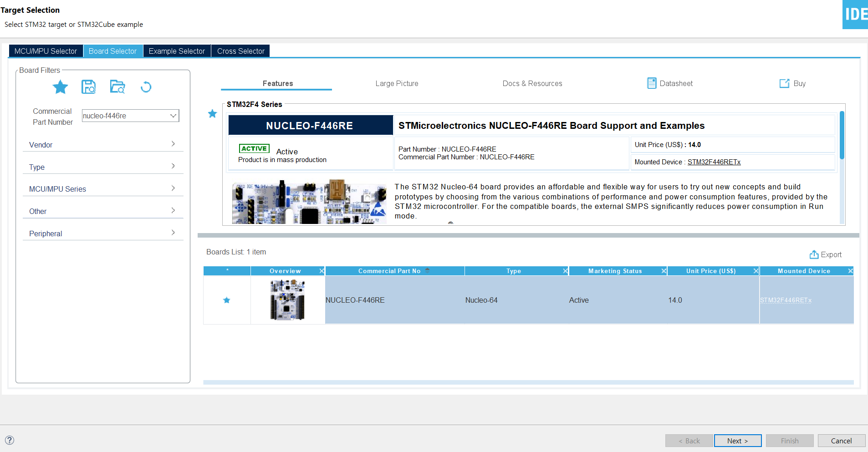Viewport: 868px width, 452px height.
Task: Expand the Peripheral filter
Action: (103, 233)
